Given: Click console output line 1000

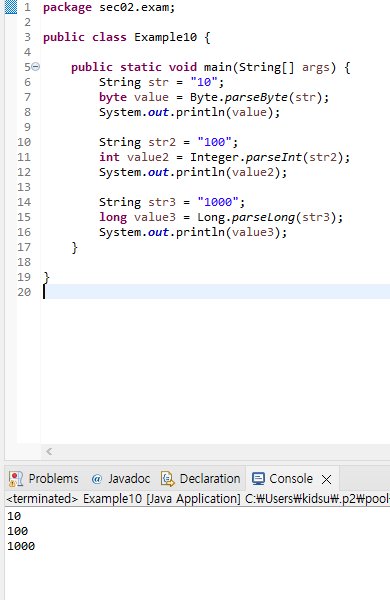Looking at the screenshot, I should (21, 546).
